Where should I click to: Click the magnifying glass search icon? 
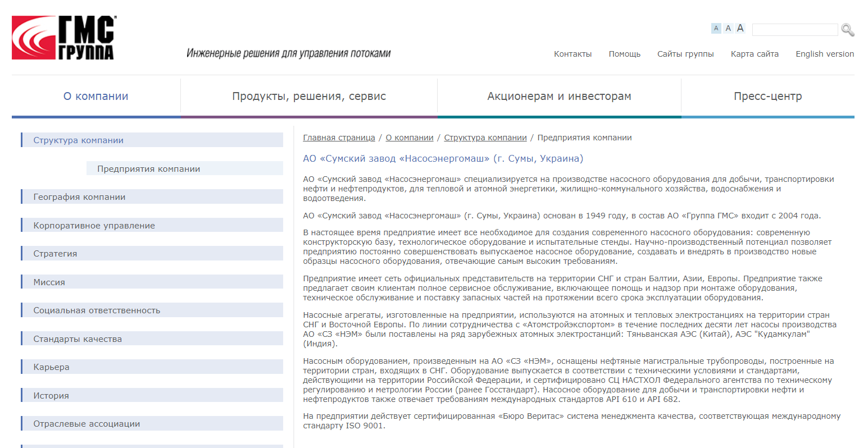(848, 30)
